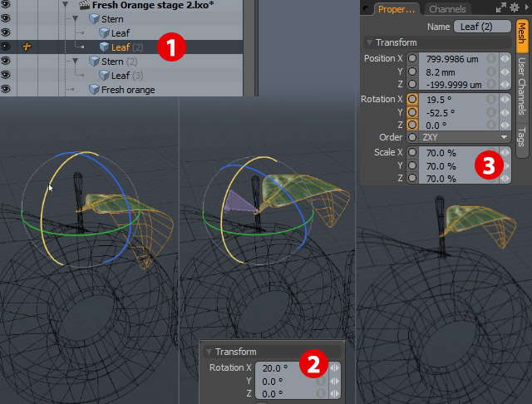The height and width of the screenshot is (404, 532).
Task: Collapse the lower Transform section triangle
Action: click(x=209, y=352)
